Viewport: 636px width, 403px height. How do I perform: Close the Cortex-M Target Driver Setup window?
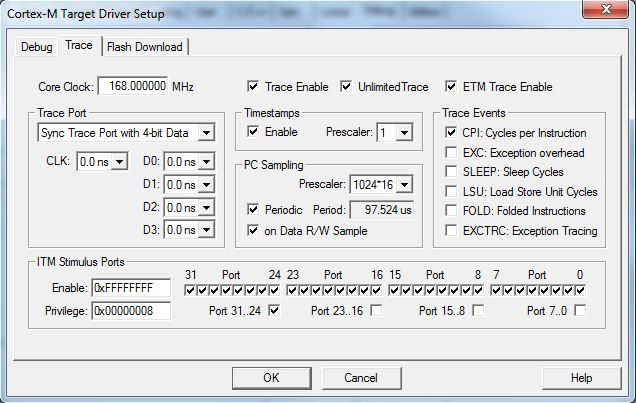(x=605, y=9)
